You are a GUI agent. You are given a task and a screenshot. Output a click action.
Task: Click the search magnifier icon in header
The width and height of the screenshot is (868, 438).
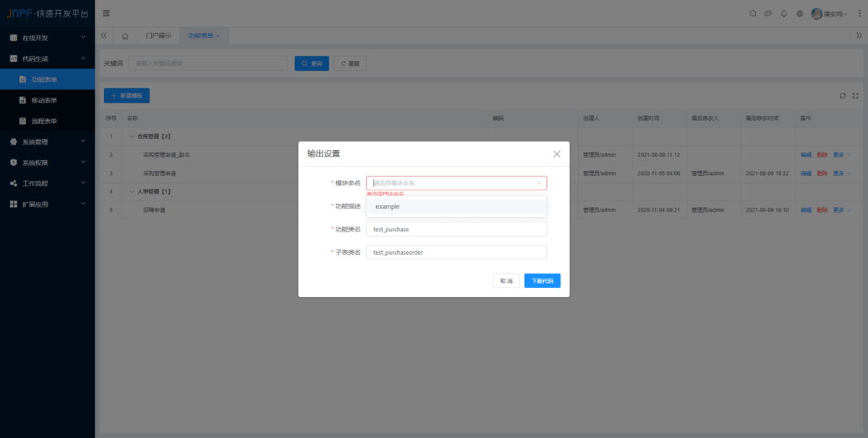point(753,14)
